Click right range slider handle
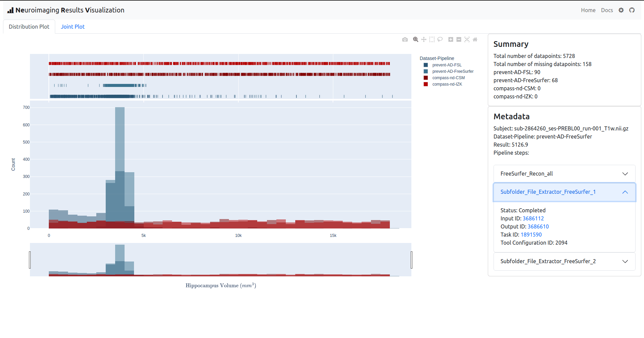The width and height of the screenshot is (644, 338). click(x=411, y=260)
